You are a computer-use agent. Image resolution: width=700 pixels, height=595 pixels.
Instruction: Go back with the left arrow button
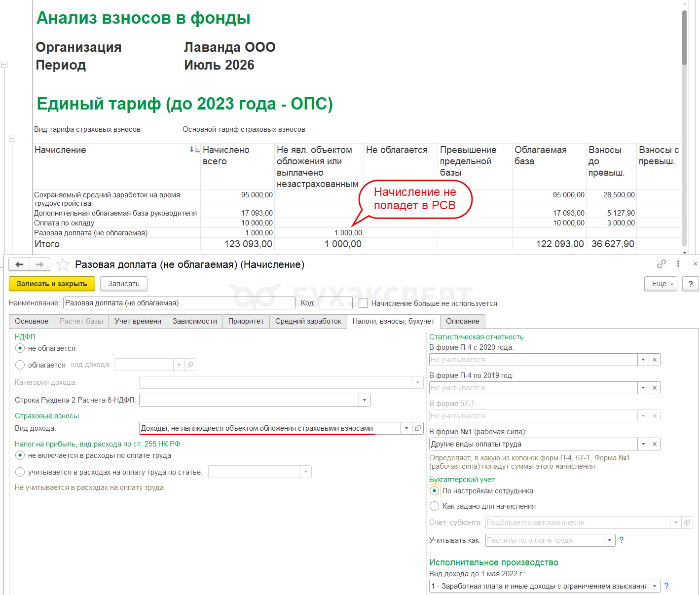coord(19,264)
